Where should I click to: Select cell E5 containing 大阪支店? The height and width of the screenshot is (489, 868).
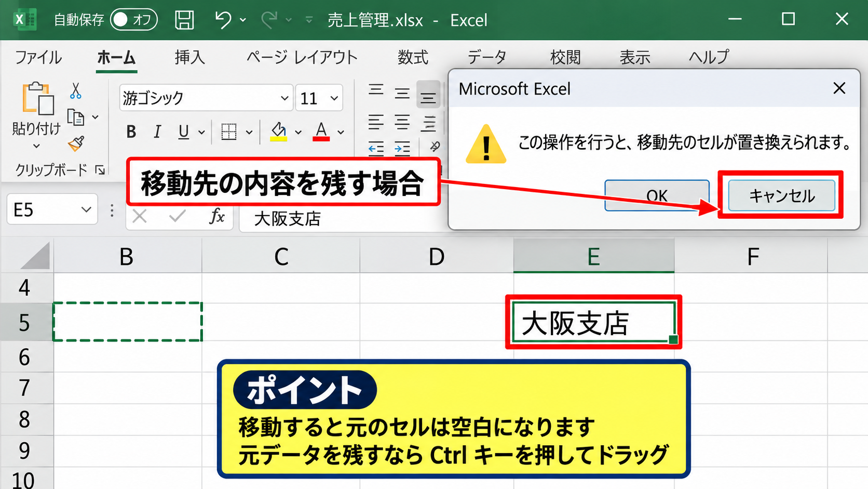tap(594, 322)
